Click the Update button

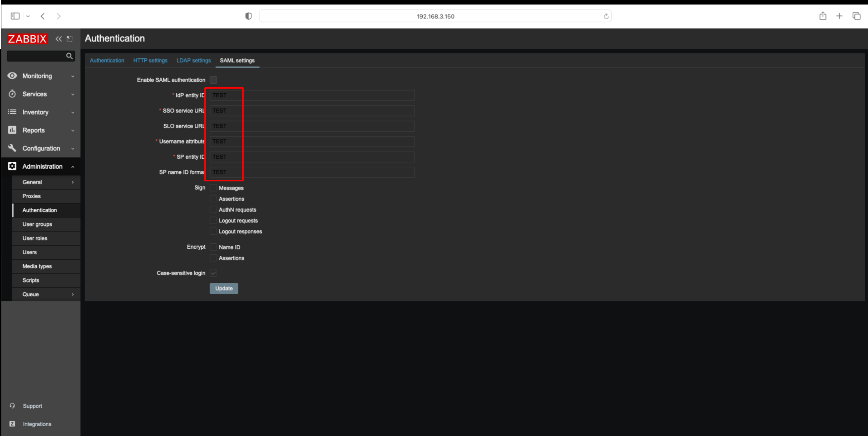pos(224,289)
